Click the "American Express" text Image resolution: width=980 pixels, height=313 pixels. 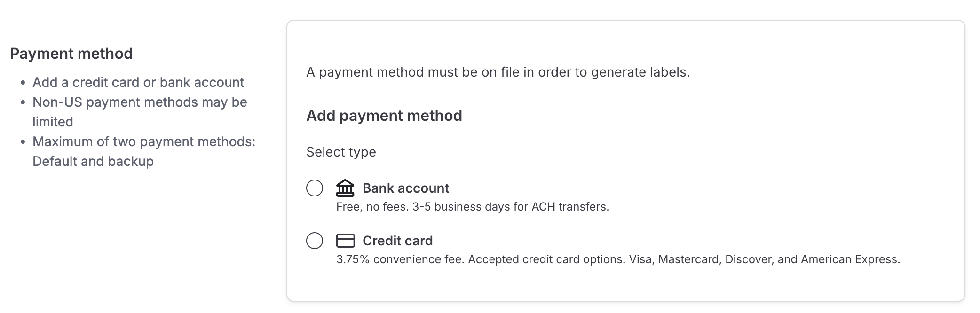click(x=850, y=259)
